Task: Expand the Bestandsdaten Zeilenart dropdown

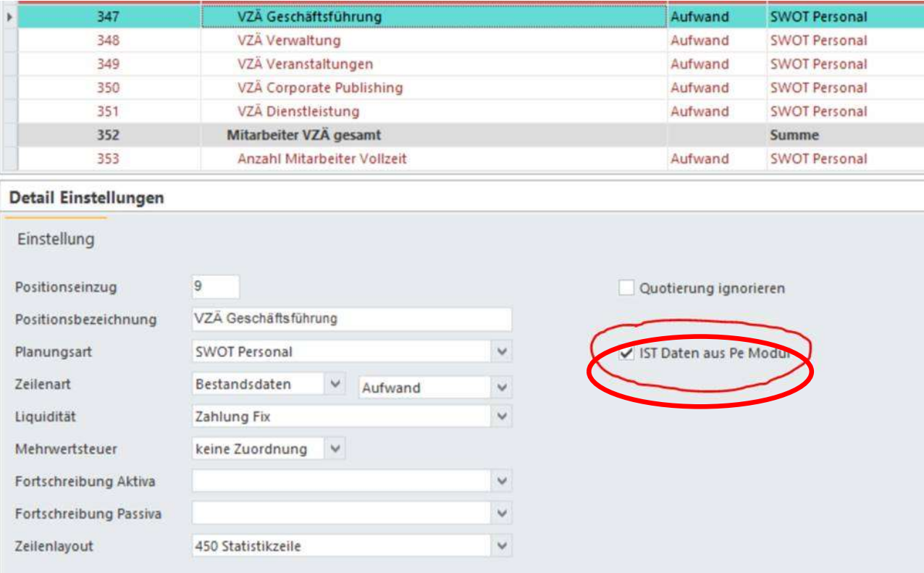Action: click(x=335, y=385)
